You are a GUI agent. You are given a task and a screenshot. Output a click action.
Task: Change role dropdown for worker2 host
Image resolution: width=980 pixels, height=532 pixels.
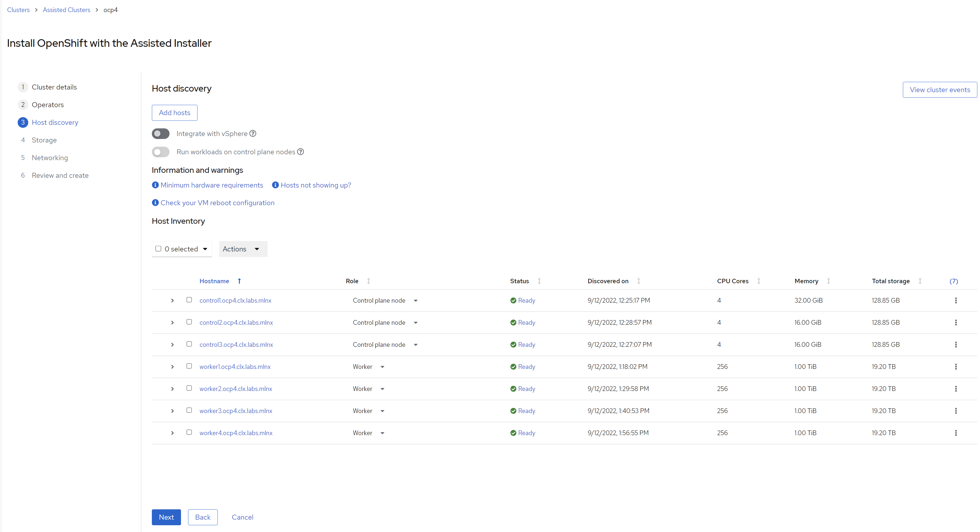[369, 389]
